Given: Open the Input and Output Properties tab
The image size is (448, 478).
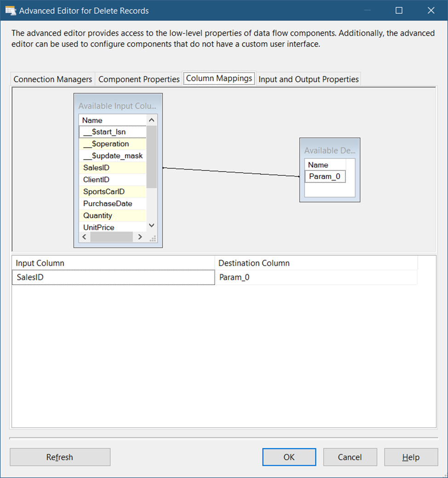Looking at the screenshot, I should pyautogui.click(x=308, y=79).
